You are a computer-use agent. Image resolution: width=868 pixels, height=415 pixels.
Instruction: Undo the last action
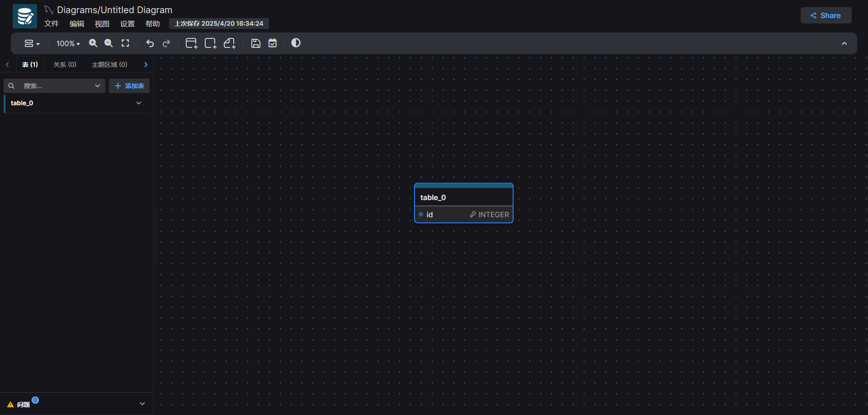point(150,43)
